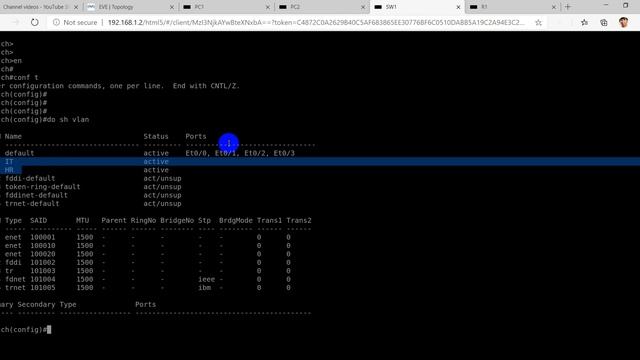640x360 pixels.
Task: Click the Ports header in the VLAN table
Action: pyautogui.click(x=196, y=136)
